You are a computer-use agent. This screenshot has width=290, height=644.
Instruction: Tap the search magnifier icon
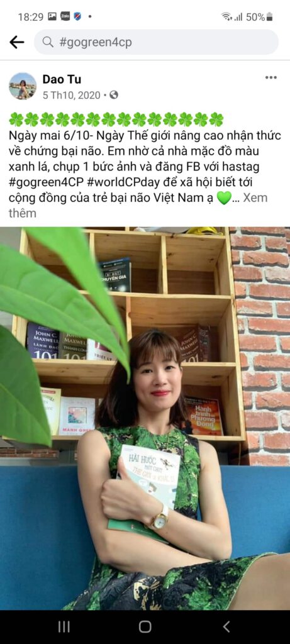click(48, 42)
